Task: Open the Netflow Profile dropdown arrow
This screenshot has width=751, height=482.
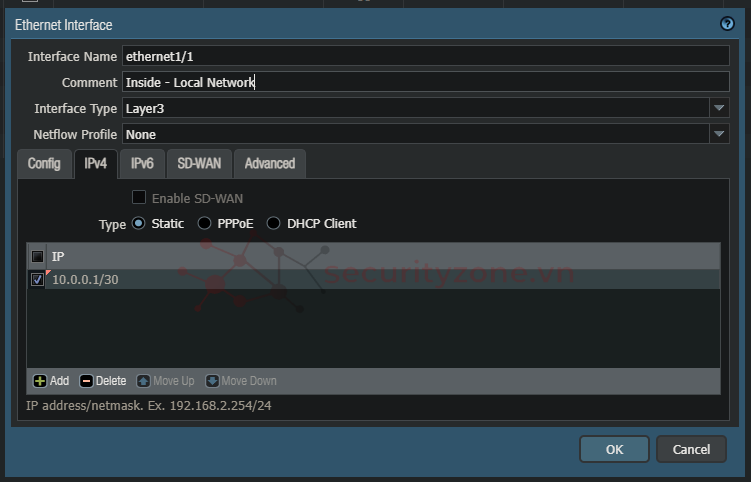Action: 719,134
